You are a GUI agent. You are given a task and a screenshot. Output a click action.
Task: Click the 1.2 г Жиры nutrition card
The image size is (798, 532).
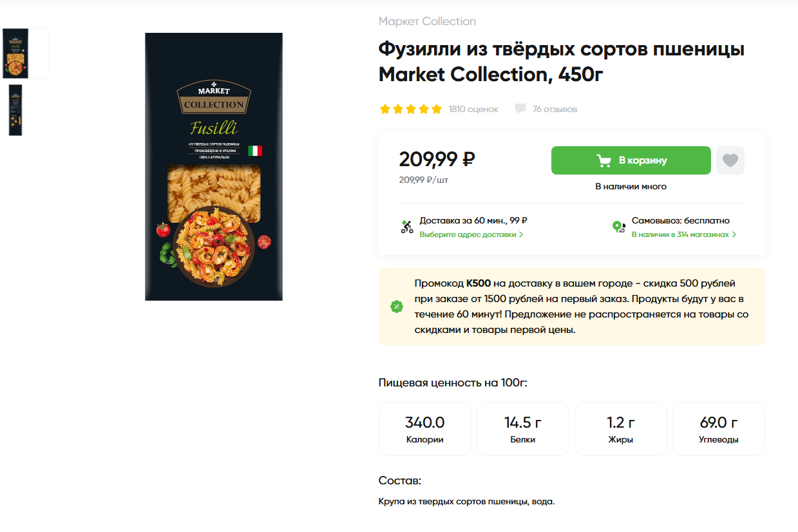pyautogui.click(x=621, y=429)
